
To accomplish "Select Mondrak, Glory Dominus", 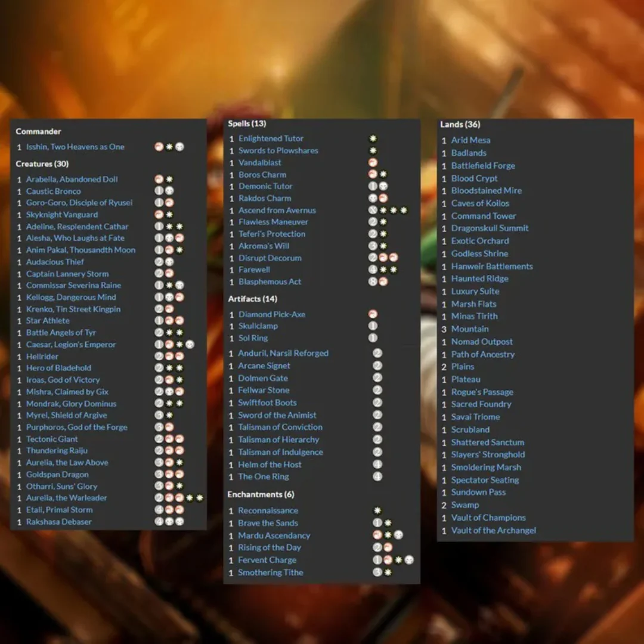I will (71, 403).
